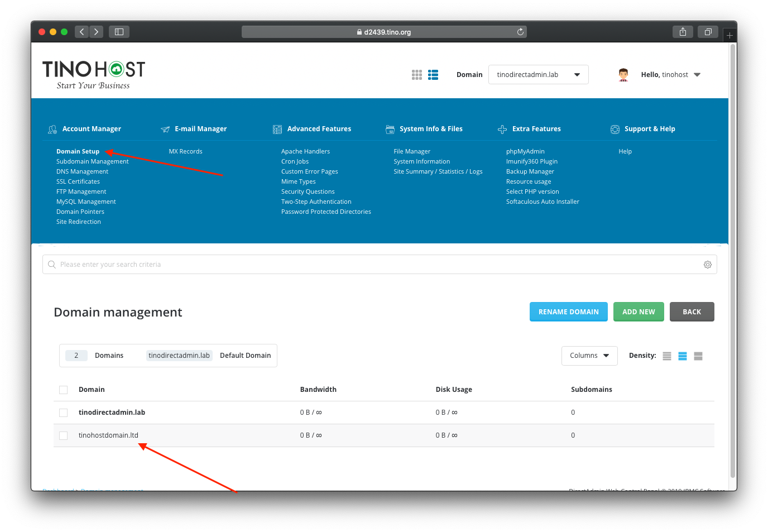Open the Help link
The image size is (768, 532).
click(625, 151)
